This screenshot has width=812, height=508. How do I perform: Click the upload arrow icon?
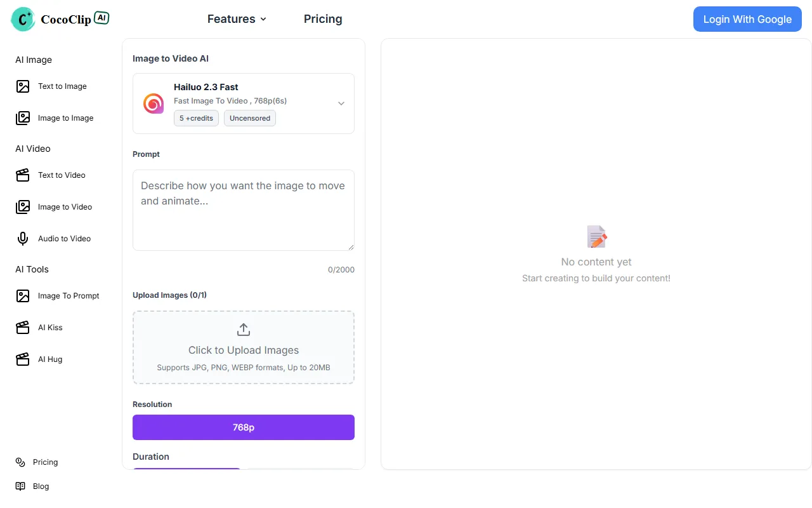(x=244, y=330)
